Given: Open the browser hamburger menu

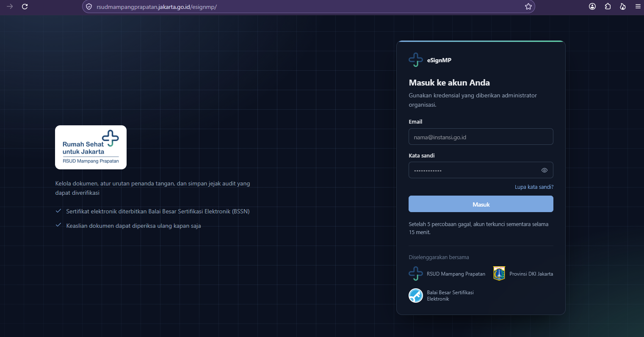Looking at the screenshot, I should pyautogui.click(x=638, y=6).
